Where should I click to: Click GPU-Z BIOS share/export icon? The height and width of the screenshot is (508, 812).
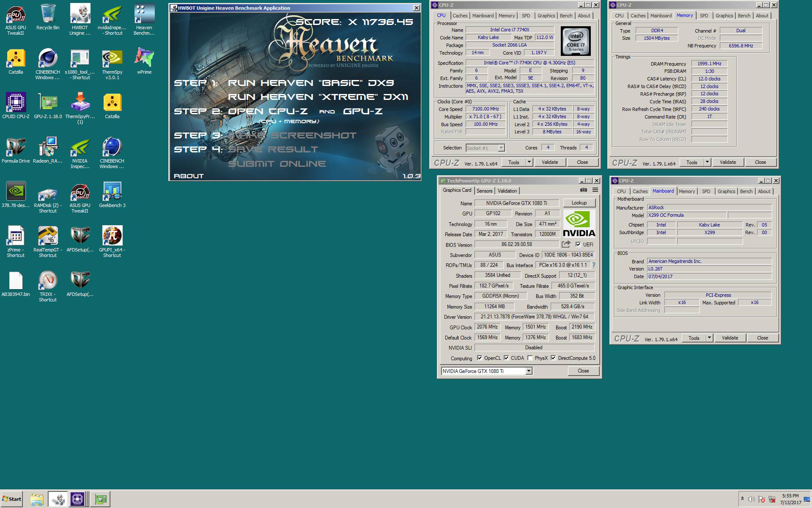pos(566,244)
